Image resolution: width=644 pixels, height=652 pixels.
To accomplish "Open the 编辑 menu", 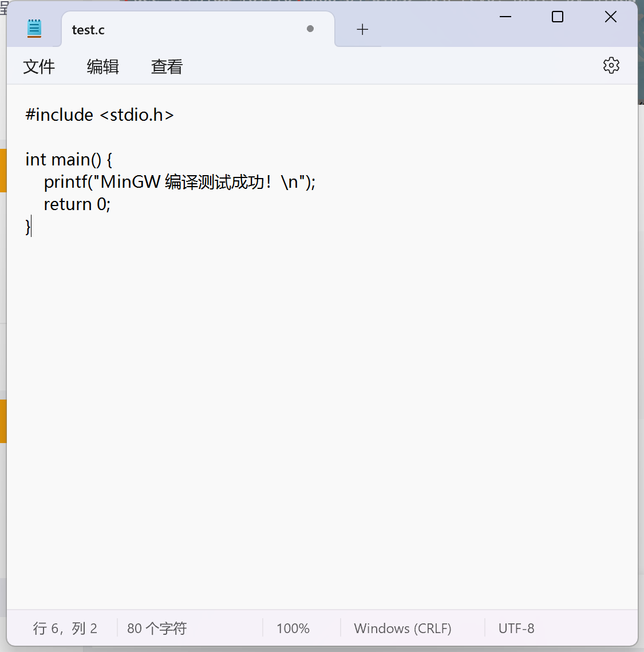I will (x=102, y=66).
